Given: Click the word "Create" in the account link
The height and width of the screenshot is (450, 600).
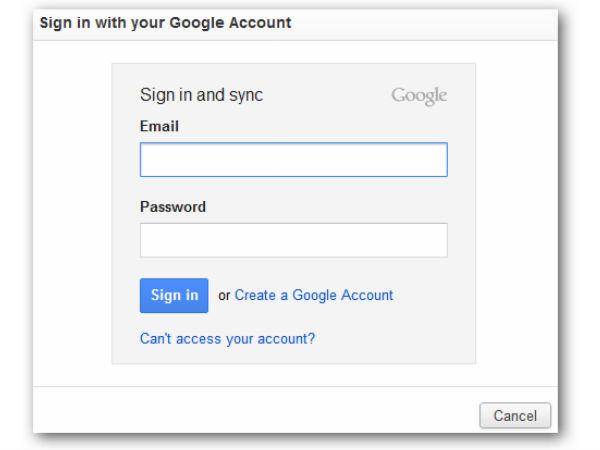Looking at the screenshot, I should click(x=255, y=295).
